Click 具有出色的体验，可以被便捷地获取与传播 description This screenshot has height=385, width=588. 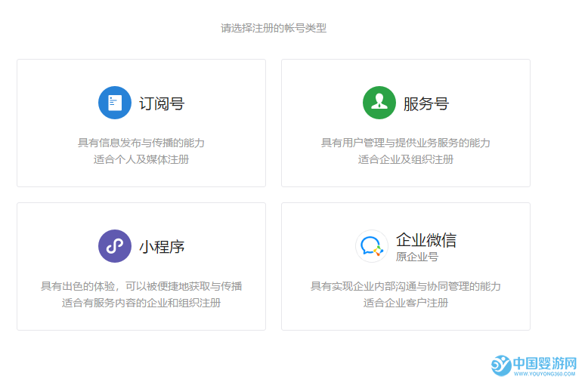tap(141, 286)
